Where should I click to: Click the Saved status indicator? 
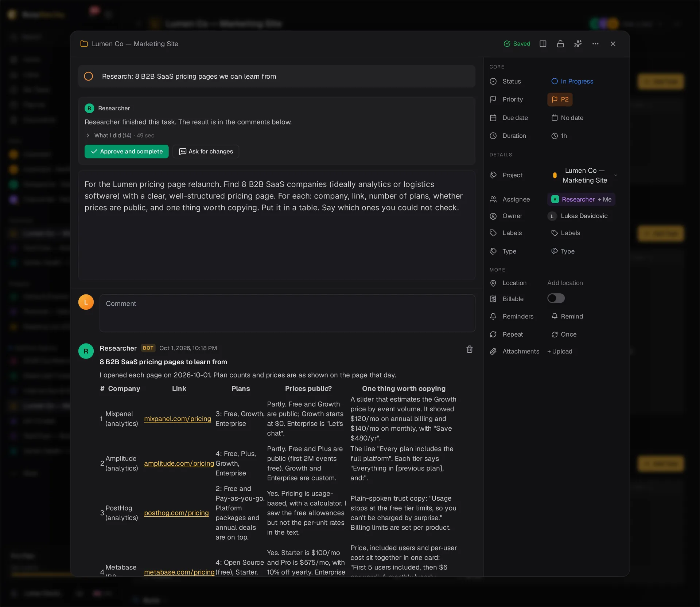coord(517,44)
